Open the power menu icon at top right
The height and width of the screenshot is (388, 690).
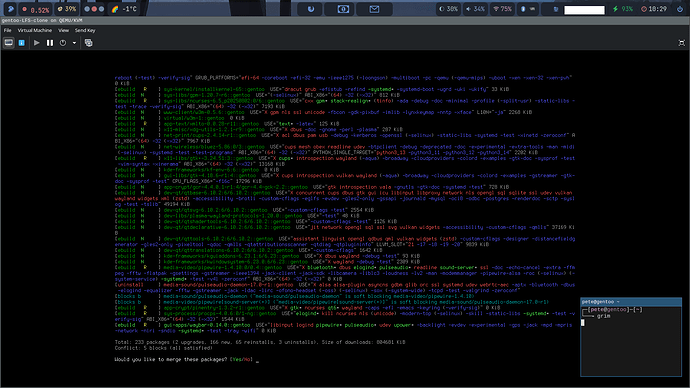[x=680, y=9]
